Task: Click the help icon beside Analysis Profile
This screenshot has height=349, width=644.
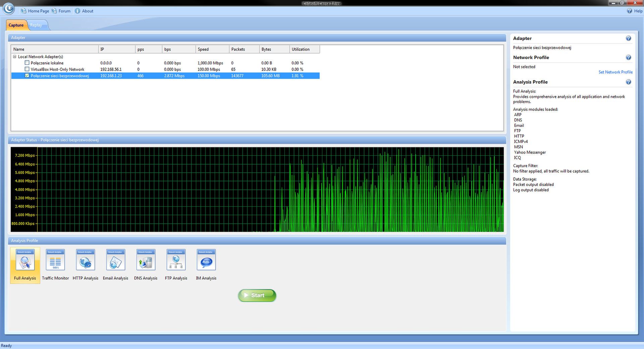Action: coord(629,82)
